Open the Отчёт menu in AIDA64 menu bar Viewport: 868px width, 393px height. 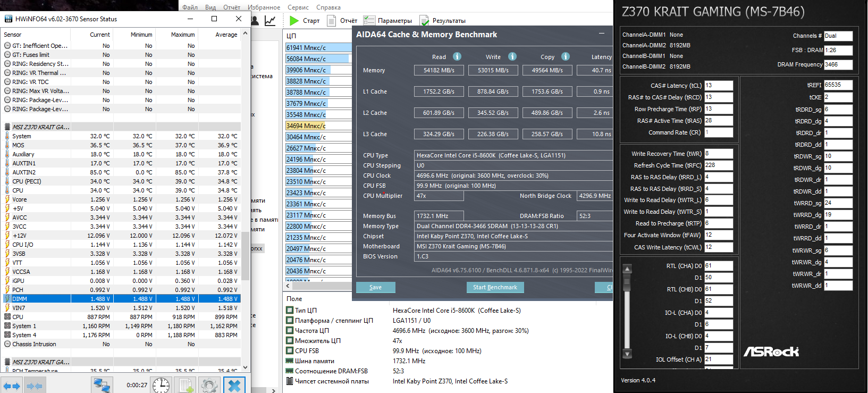pyautogui.click(x=232, y=7)
